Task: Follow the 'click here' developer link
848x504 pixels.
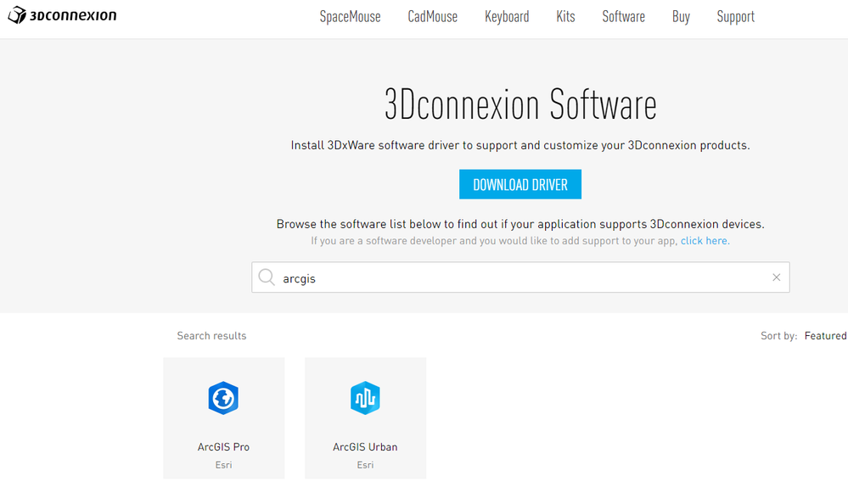Action: [x=705, y=241]
